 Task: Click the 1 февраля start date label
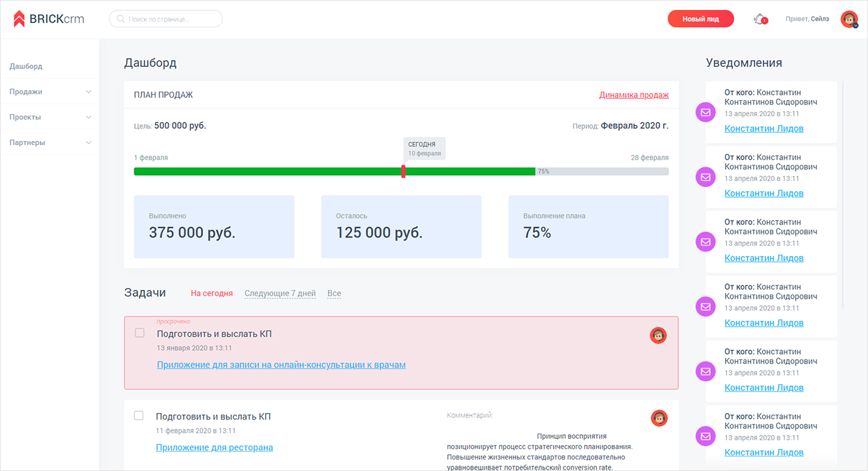click(151, 158)
